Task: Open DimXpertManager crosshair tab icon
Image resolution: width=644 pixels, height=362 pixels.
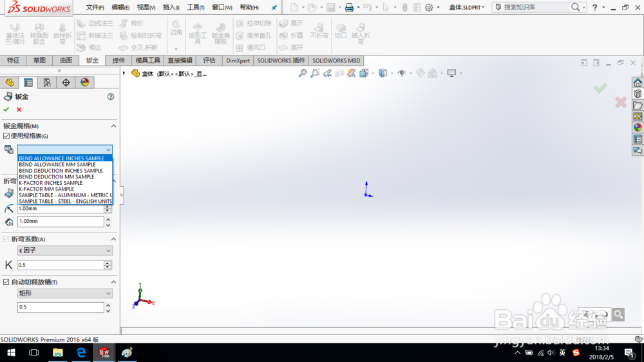Action: coord(66,82)
